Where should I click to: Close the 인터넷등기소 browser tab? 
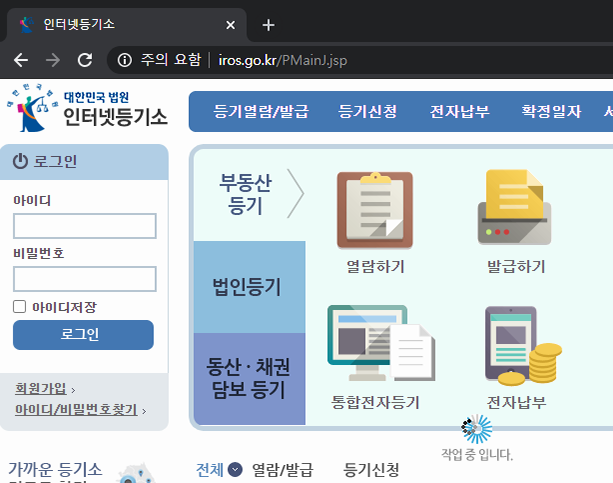pyautogui.click(x=231, y=25)
